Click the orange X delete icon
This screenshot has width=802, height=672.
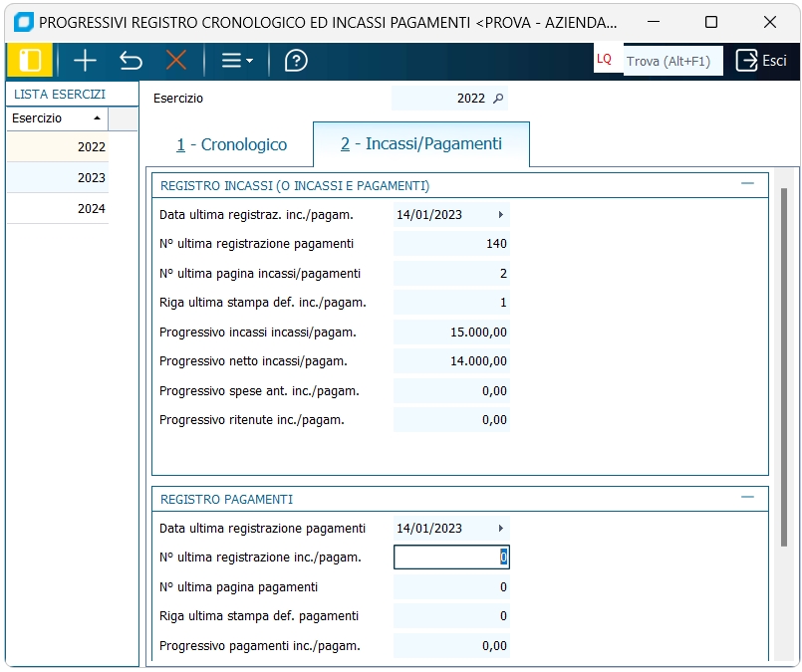point(176,61)
